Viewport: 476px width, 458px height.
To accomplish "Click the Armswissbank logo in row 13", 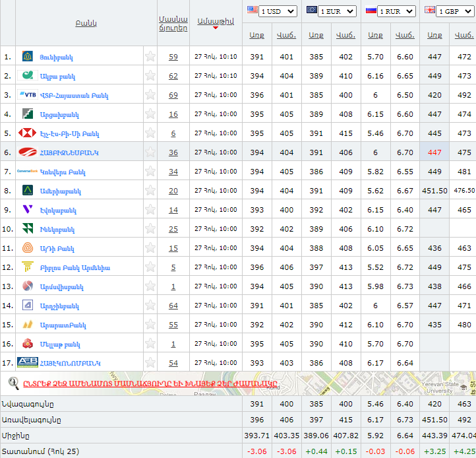I will pyautogui.click(x=28, y=286).
